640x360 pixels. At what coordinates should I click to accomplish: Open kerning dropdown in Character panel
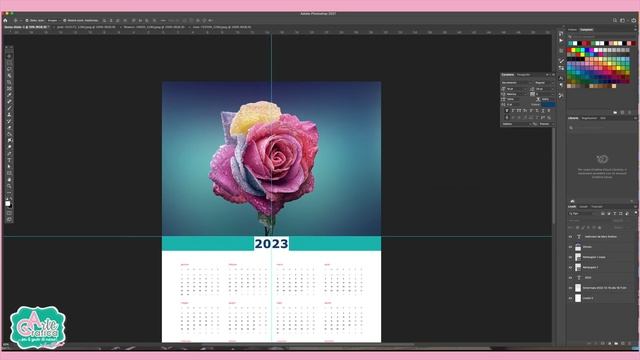(517, 94)
